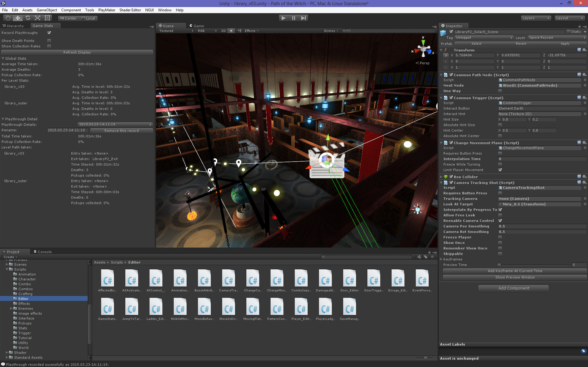The image size is (588, 367).
Task: Open the GameObject menu
Action: point(47,10)
